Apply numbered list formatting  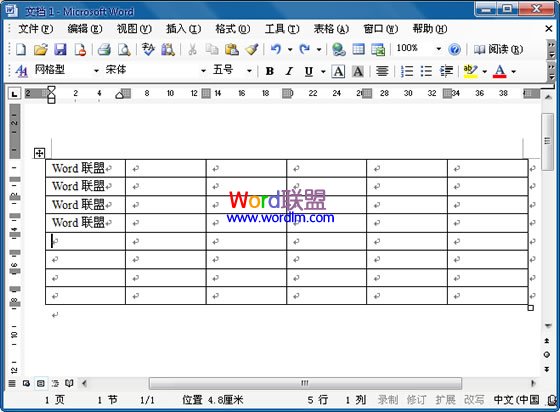[x=407, y=71]
